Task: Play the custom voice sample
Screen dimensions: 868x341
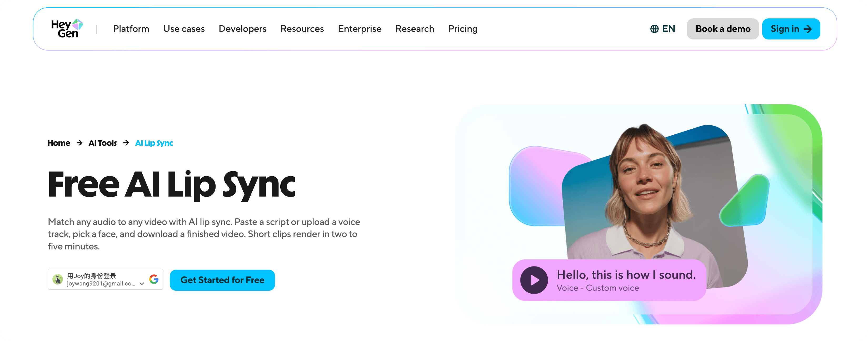Action: coord(534,280)
